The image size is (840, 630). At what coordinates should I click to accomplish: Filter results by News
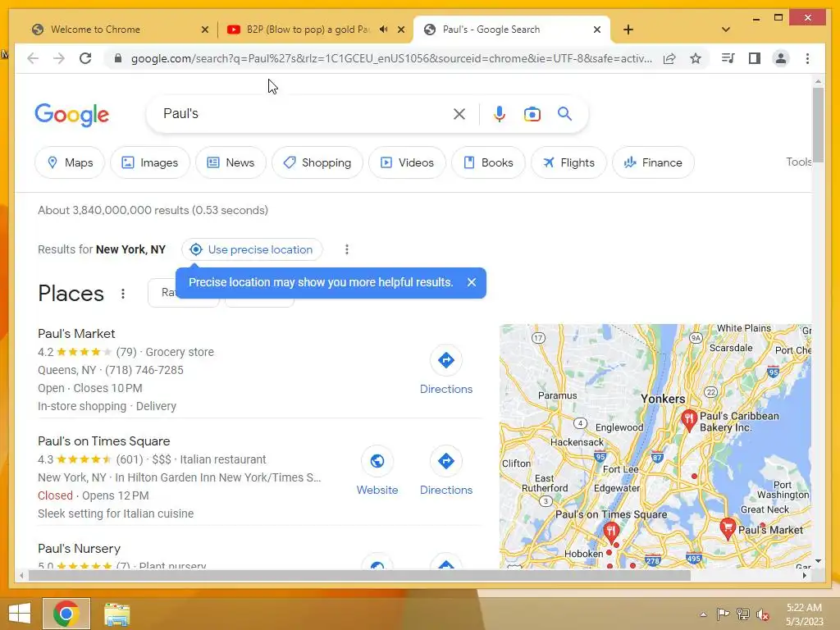(x=231, y=162)
